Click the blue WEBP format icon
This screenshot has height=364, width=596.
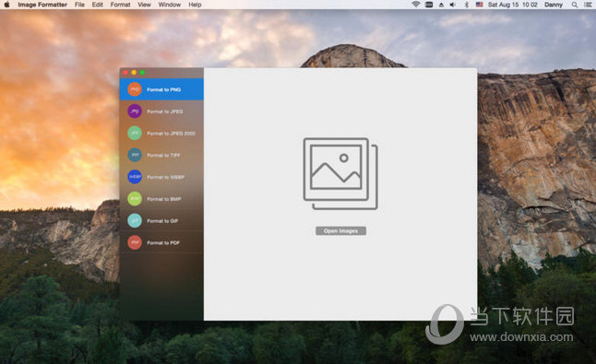135,177
